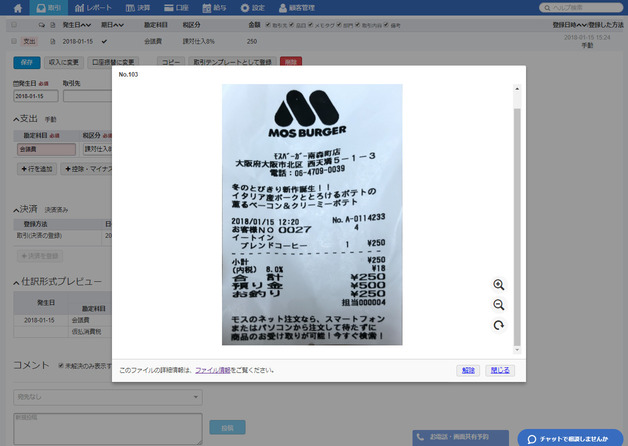Screen dimensions: 628x446
Task: Click the コピー button
Action: (171, 62)
